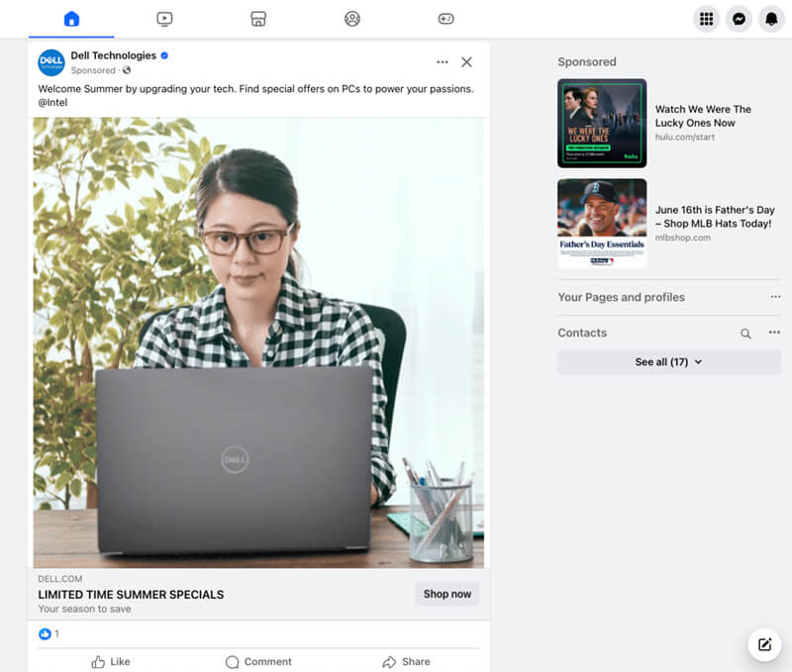792x672 pixels.
Task: Search contacts with magnifier icon
Action: 745,334
